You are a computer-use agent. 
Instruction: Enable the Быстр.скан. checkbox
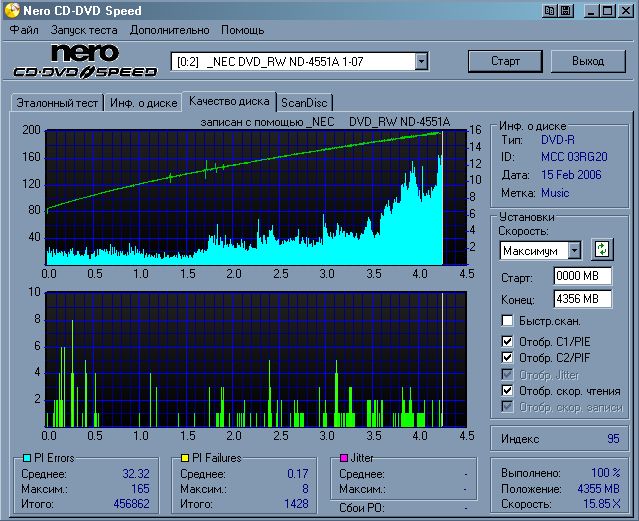point(508,321)
